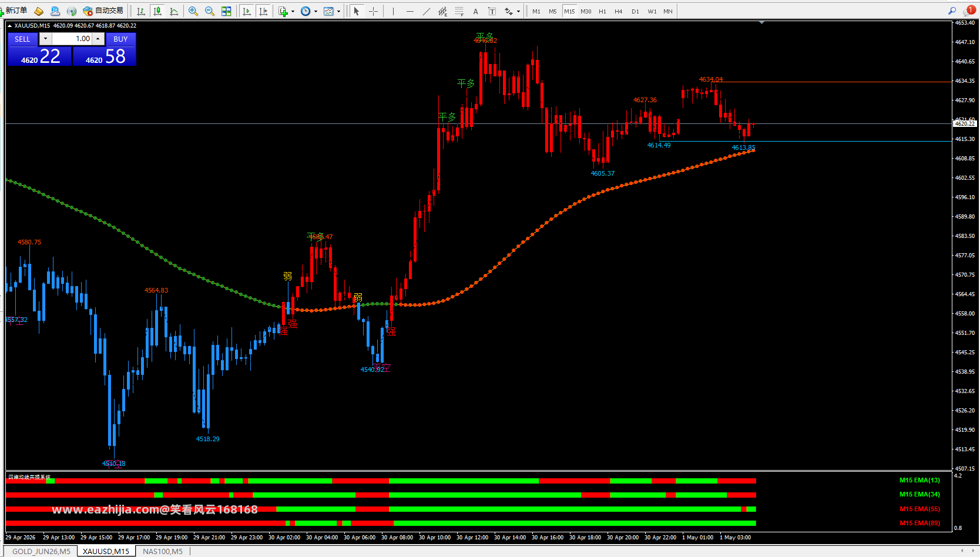
Task: Draw Fibonacci retracement
Action: pyautogui.click(x=459, y=11)
